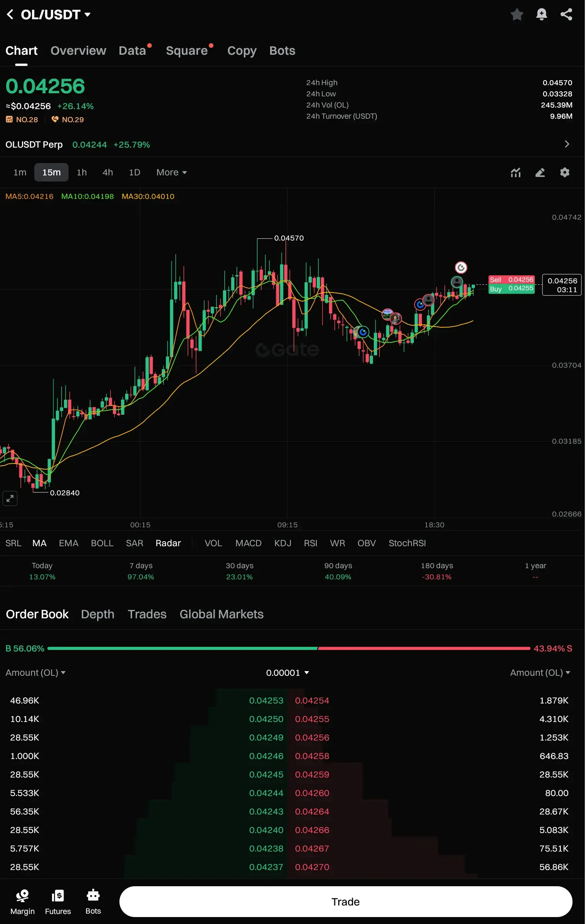Show the Depth tab

(98, 614)
